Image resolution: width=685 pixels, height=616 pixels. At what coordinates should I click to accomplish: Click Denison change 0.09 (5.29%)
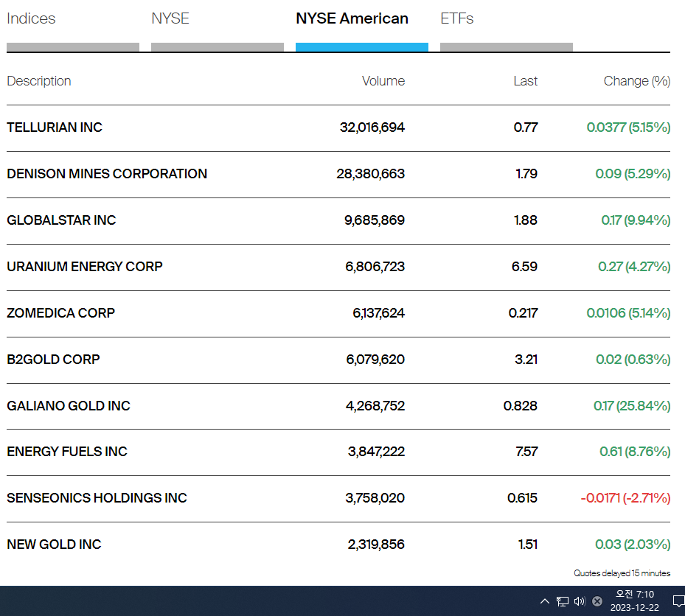coord(633,173)
